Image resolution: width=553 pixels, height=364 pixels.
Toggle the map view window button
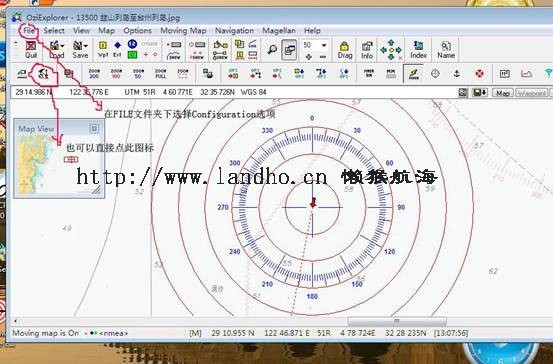[289, 50]
